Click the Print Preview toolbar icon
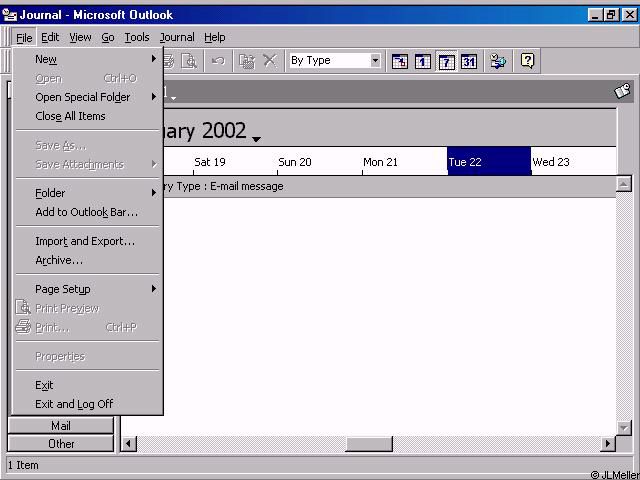The width and height of the screenshot is (640, 480). tap(189, 61)
